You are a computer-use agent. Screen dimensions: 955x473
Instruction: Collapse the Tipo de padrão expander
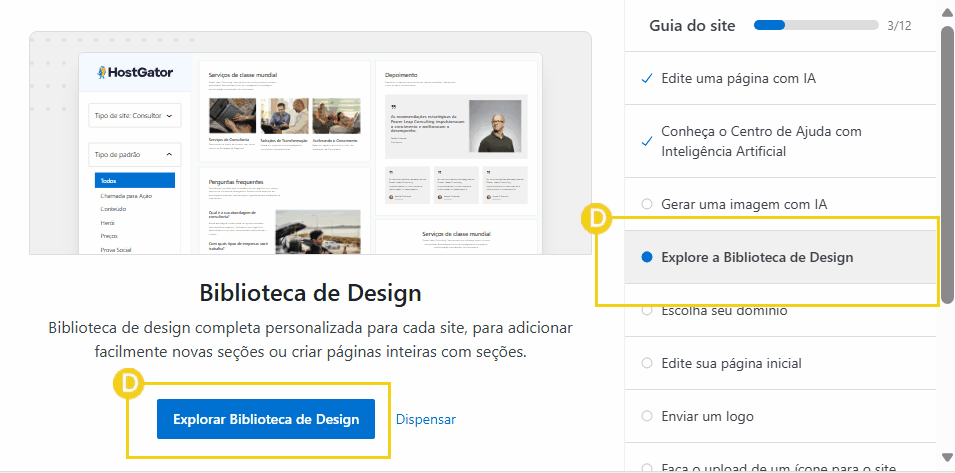135,155
